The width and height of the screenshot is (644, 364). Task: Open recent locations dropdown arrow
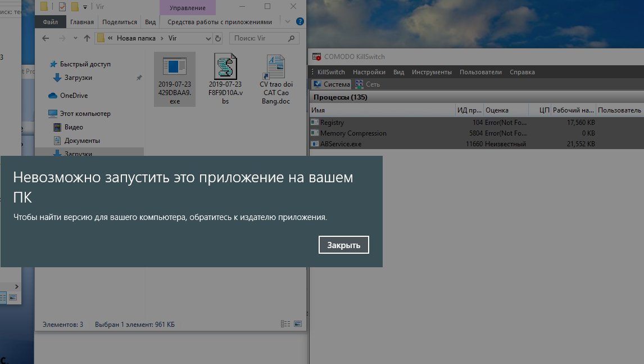[x=75, y=38]
